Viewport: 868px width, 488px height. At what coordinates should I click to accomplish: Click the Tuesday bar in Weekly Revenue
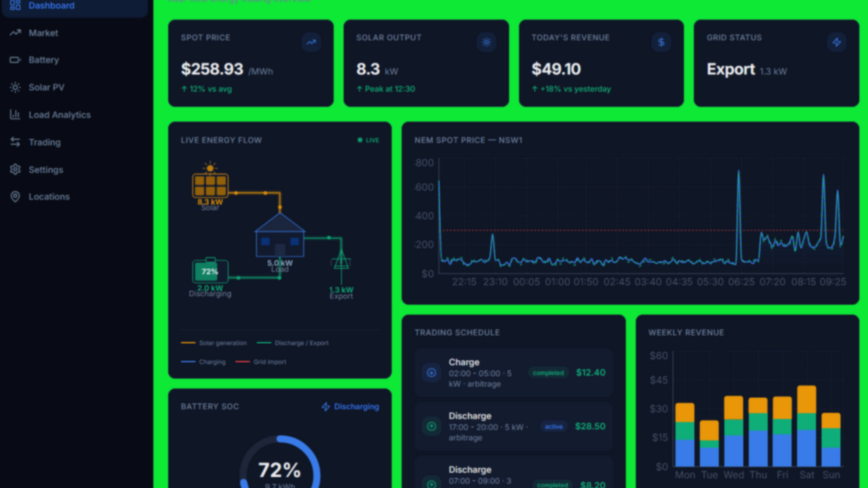(x=709, y=443)
